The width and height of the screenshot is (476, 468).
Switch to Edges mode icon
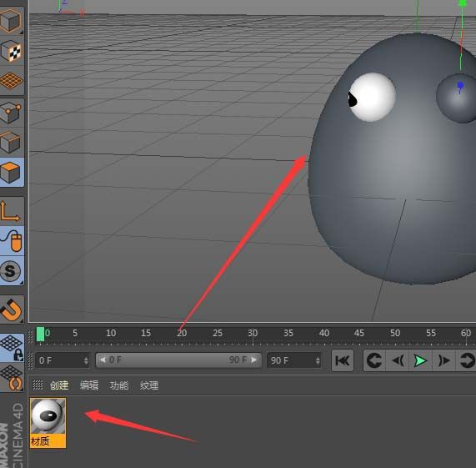pyautogui.click(x=11, y=142)
